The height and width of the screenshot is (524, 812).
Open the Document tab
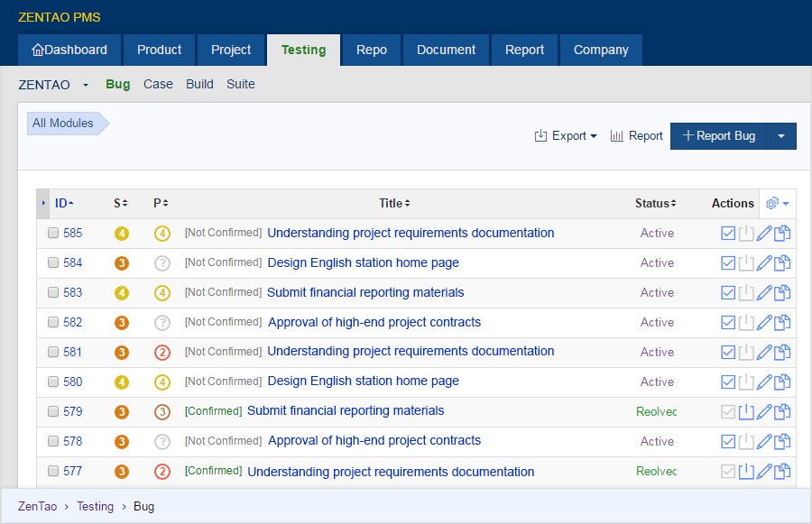(x=446, y=51)
